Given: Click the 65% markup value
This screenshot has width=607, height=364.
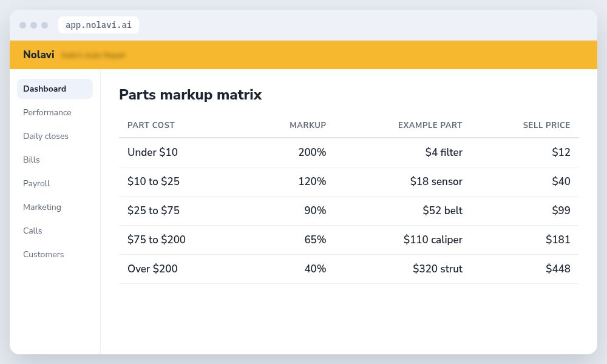Looking at the screenshot, I should (x=315, y=240).
